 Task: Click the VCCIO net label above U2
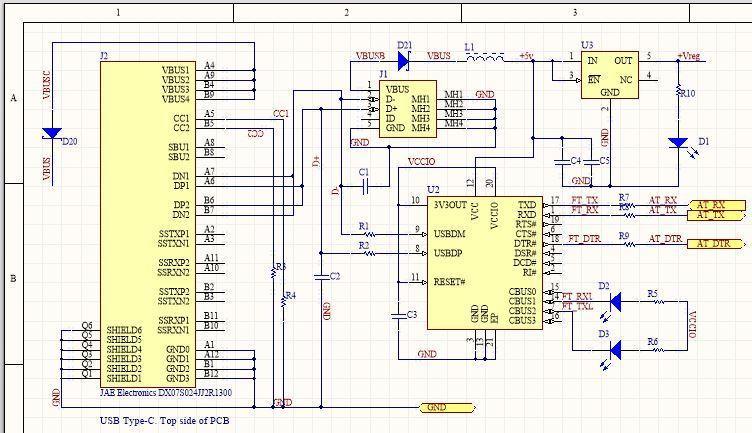click(421, 162)
